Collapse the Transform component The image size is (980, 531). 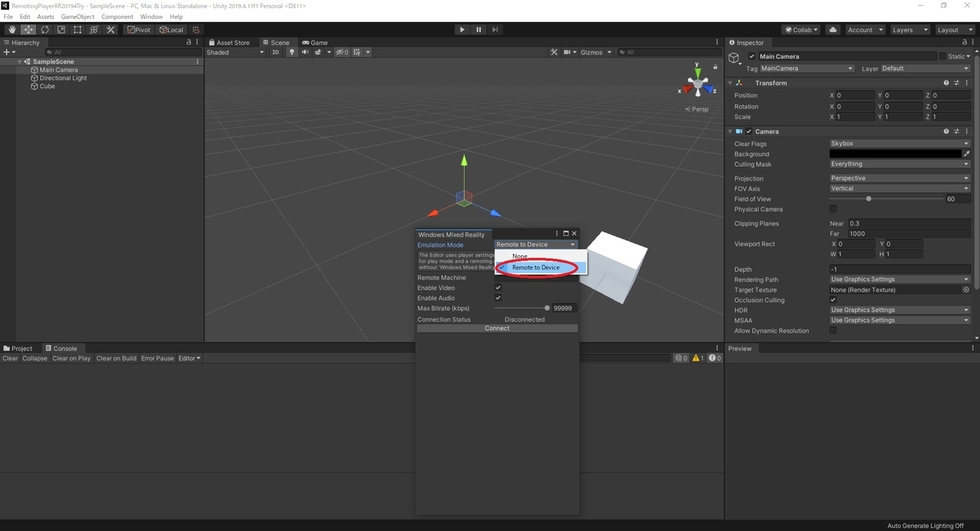tap(731, 83)
